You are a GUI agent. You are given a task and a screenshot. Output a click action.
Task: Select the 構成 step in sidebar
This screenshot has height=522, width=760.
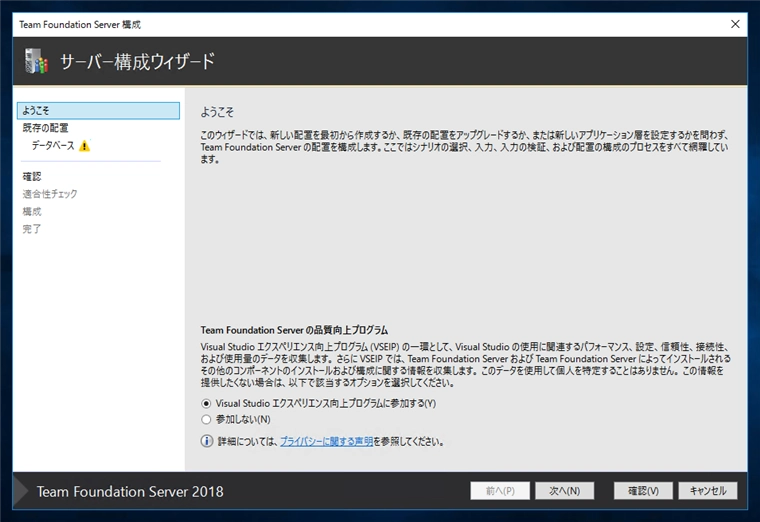click(x=32, y=211)
